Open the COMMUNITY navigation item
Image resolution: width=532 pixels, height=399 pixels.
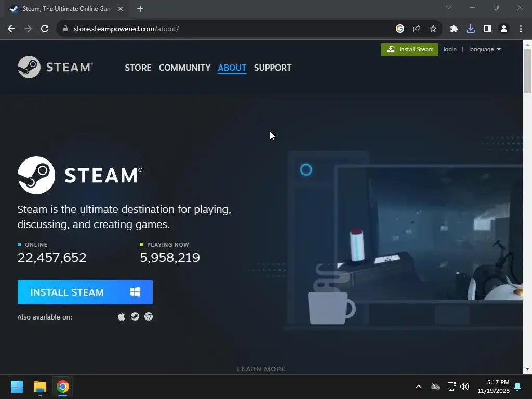click(184, 68)
